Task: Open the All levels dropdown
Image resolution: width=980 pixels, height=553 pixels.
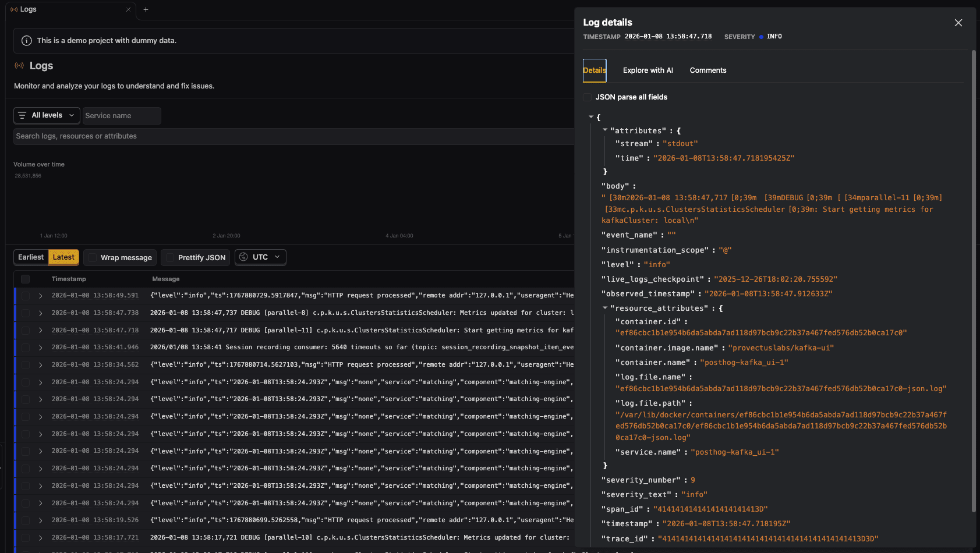Action: pyautogui.click(x=47, y=115)
